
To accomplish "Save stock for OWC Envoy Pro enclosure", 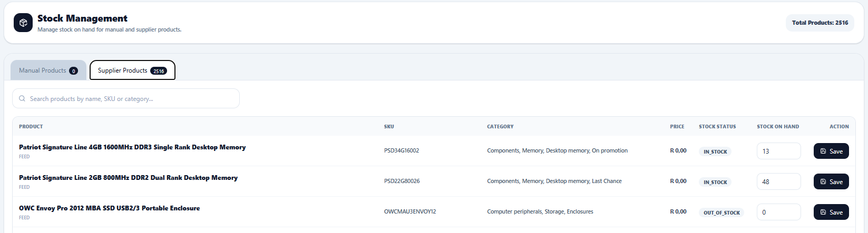I will [831, 212].
